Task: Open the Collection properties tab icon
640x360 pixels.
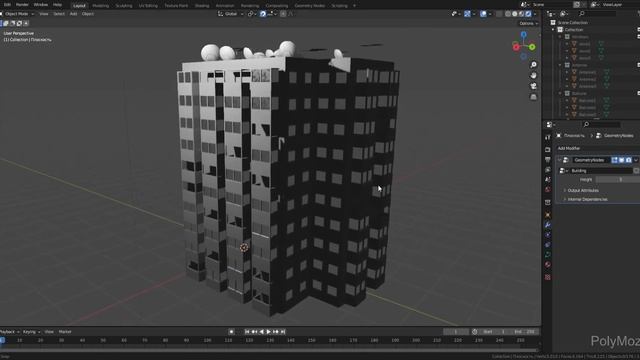Action: pyautogui.click(x=548, y=202)
